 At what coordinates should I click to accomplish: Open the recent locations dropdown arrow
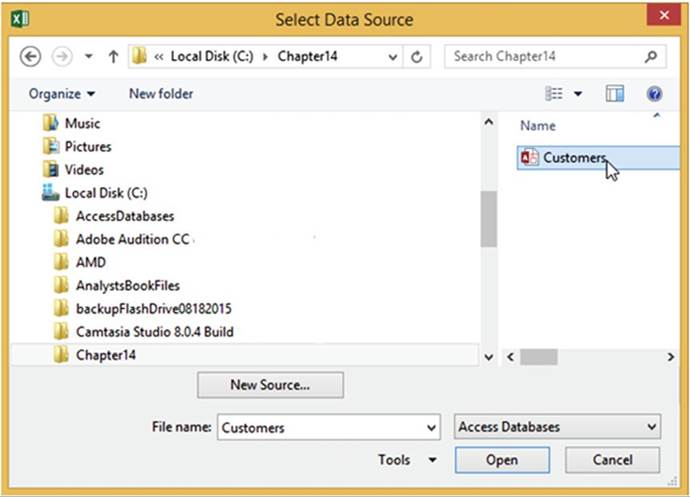[x=88, y=57]
